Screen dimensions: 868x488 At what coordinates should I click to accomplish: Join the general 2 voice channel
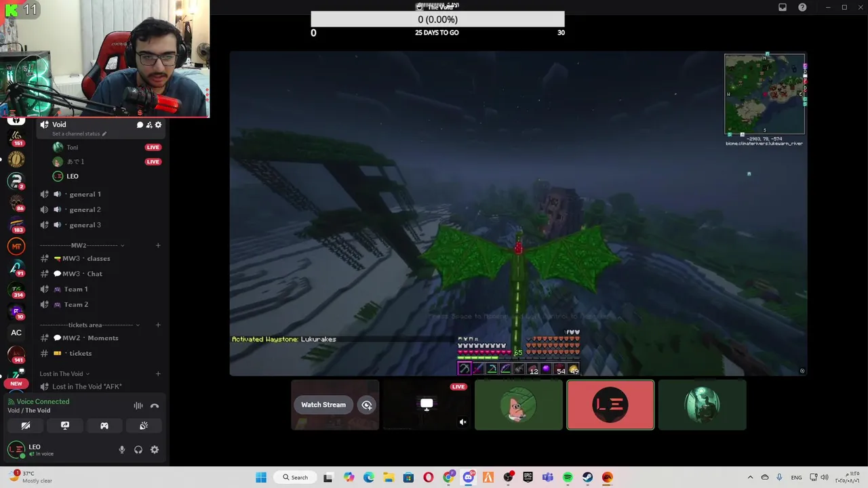(100, 209)
